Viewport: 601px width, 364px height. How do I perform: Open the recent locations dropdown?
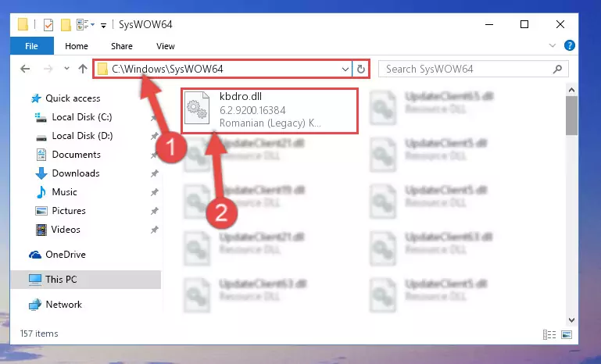coord(66,69)
